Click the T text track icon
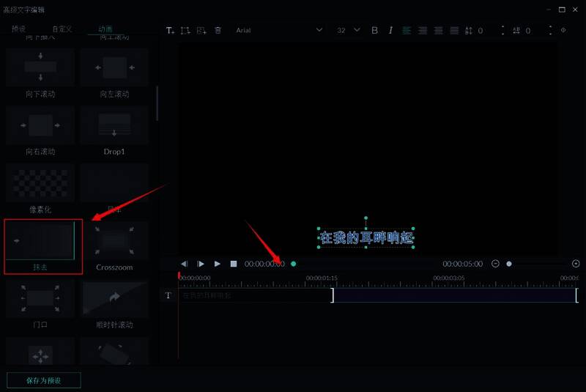Viewport: 586px width, 392px height. pos(168,295)
